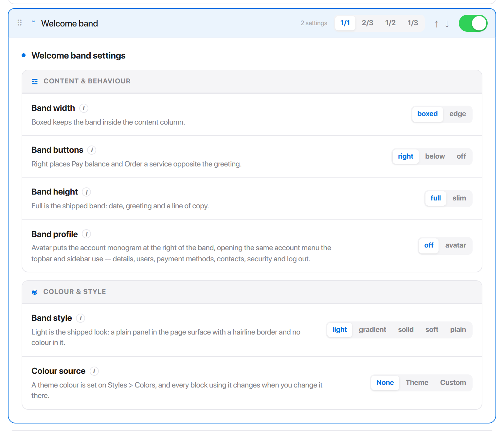Collapse the Welcome band section chevron
Screen dimensions: 504x431
point(33,22)
